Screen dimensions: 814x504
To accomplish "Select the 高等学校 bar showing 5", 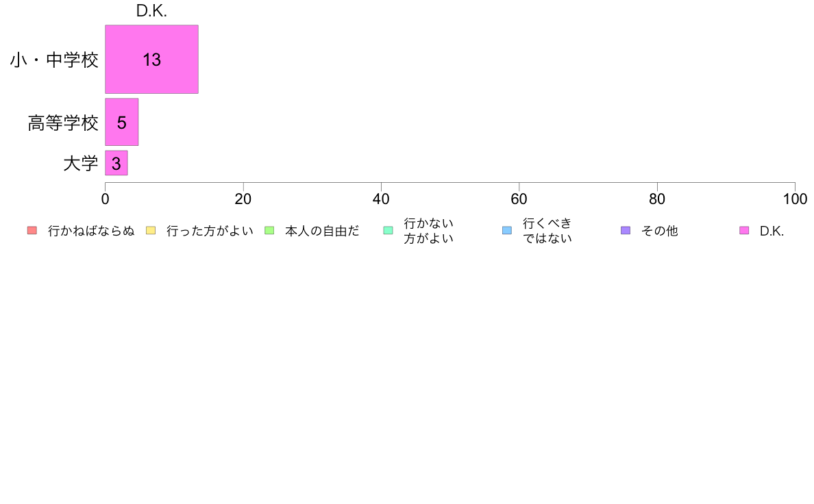I will [121, 122].
